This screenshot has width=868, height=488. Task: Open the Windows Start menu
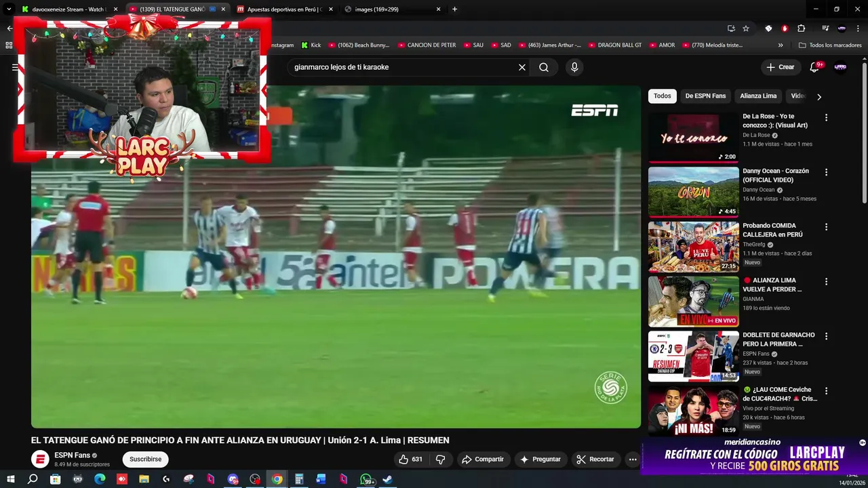click(10, 479)
